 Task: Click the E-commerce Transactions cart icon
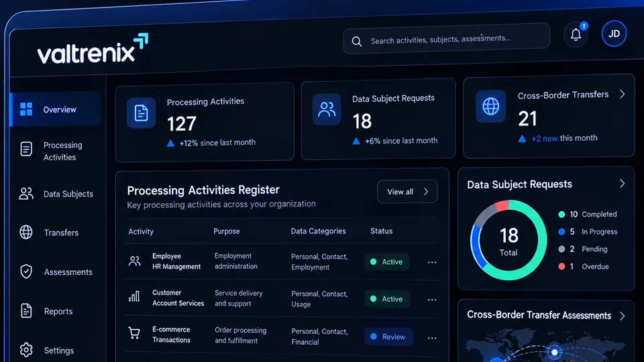(x=134, y=333)
